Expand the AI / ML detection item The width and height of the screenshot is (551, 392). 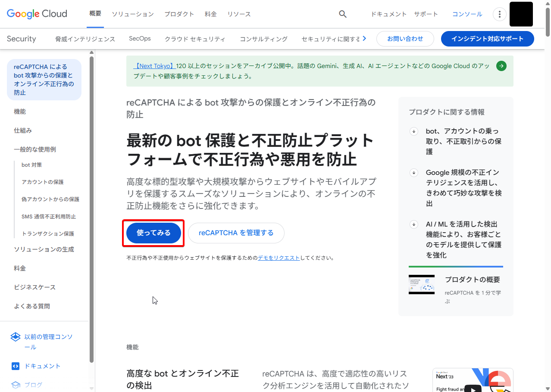click(414, 224)
